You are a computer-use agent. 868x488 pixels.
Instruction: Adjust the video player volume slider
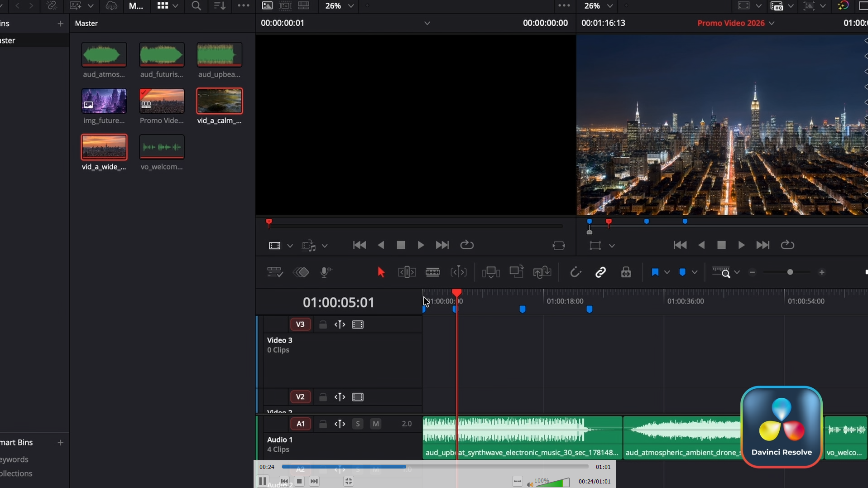pos(553,482)
